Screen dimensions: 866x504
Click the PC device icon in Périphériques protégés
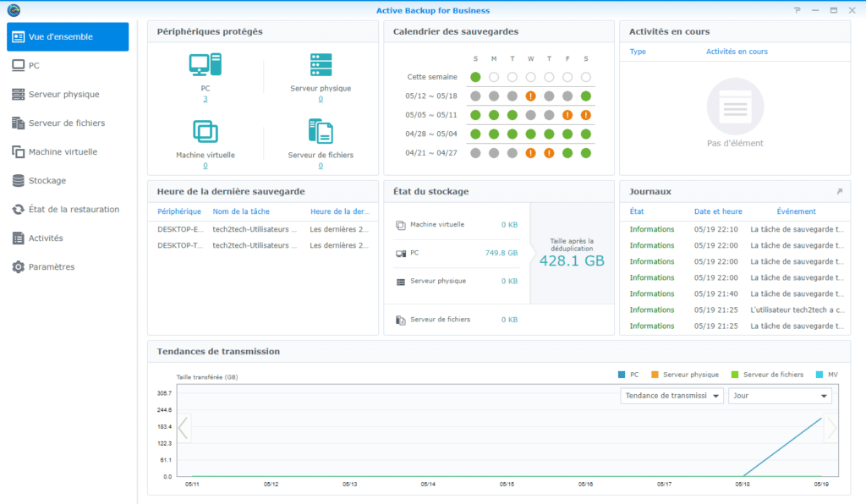[205, 65]
